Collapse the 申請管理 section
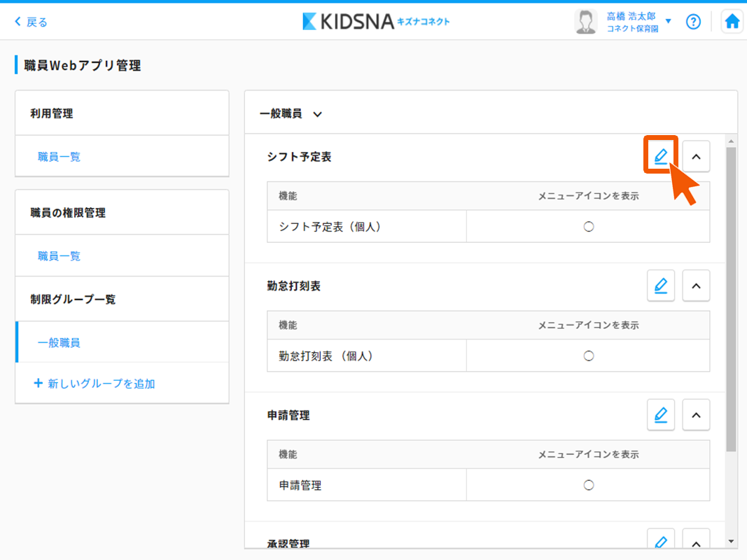Screen dimensions: 747x560 (696, 415)
